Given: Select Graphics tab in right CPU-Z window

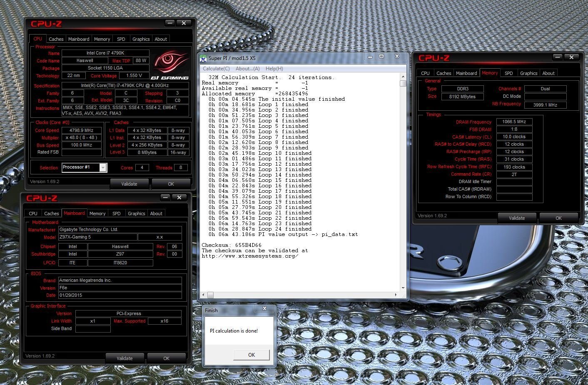Looking at the screenshot, I should (529, 73).
